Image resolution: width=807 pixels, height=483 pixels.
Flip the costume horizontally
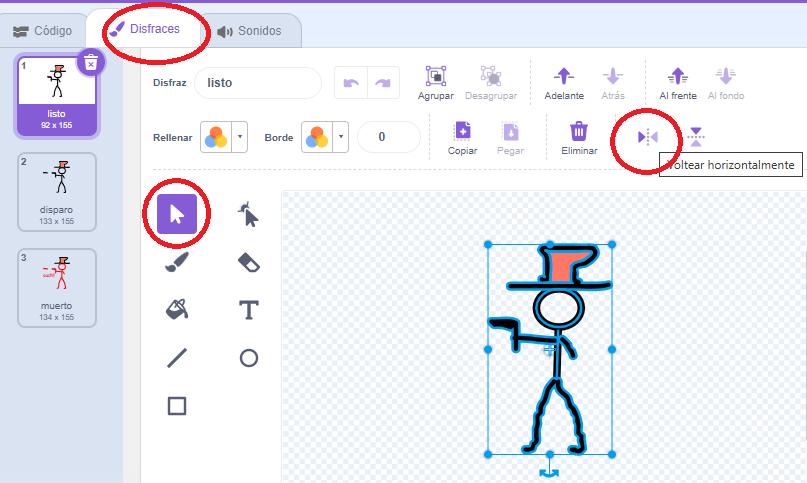pyautogui.click(x=648, y=136)
